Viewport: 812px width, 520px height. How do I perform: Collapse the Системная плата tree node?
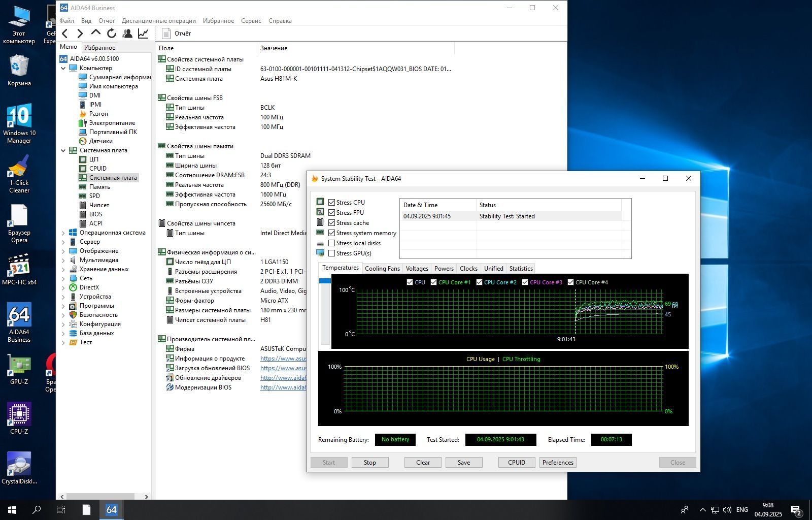(x=63, y=150)
